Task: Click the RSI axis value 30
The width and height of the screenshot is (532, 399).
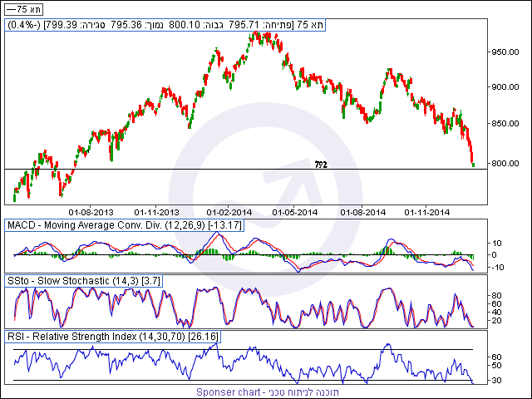Action: pos(496,381)
